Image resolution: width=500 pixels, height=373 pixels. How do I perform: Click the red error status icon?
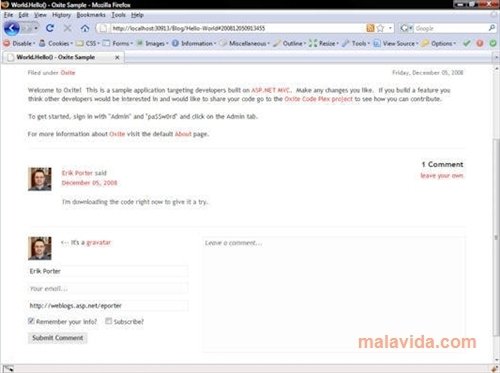[x=480, y=43]
